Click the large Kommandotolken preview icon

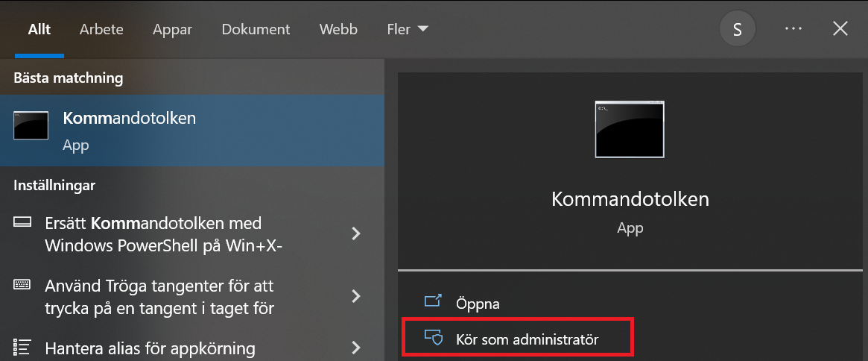tap(630, 130)
